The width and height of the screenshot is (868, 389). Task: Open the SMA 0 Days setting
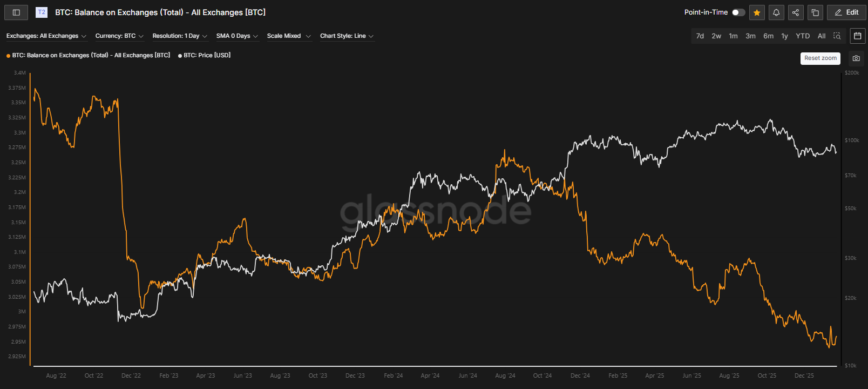pyautogui.click(x=237, y=36)
